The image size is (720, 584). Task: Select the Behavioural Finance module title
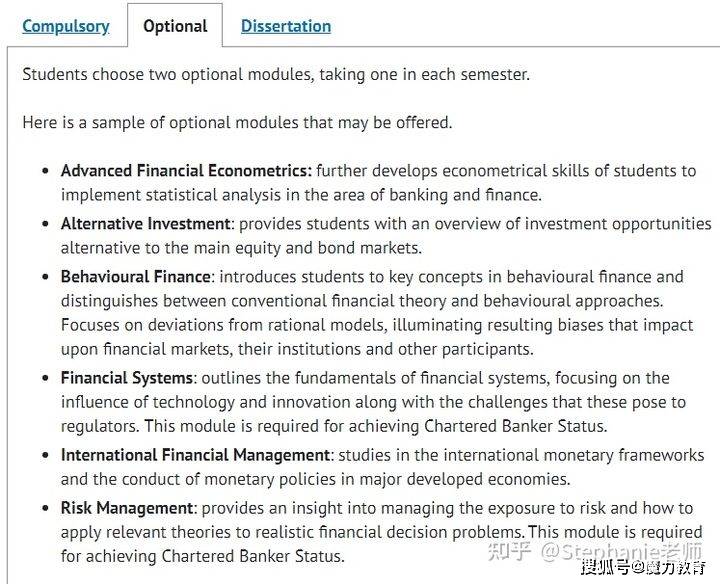click(136, 276)
